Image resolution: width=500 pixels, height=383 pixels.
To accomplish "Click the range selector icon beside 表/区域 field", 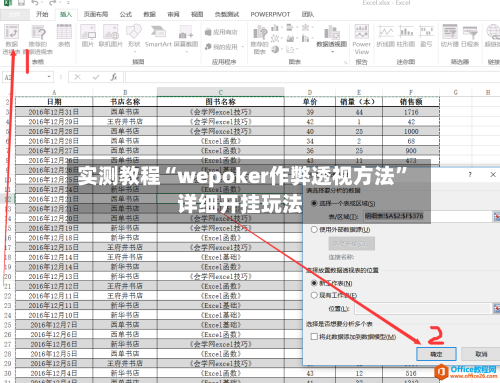I will (x=496, y=217).
